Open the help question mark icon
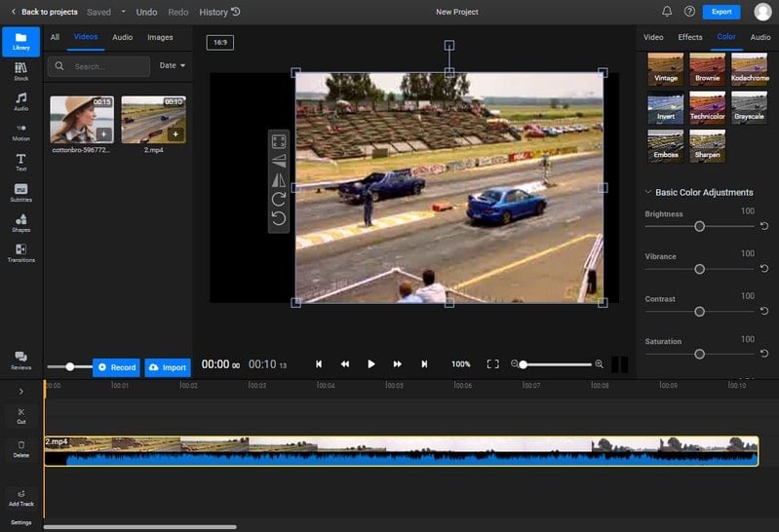Viewport: 779px width, 532px height. tap(689, 12)
